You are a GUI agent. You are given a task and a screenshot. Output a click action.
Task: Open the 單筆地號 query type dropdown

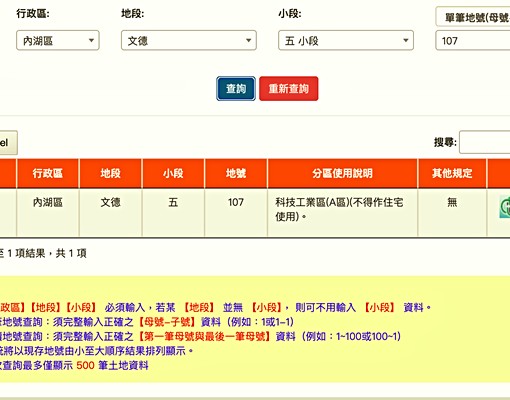tap(473, 17)
